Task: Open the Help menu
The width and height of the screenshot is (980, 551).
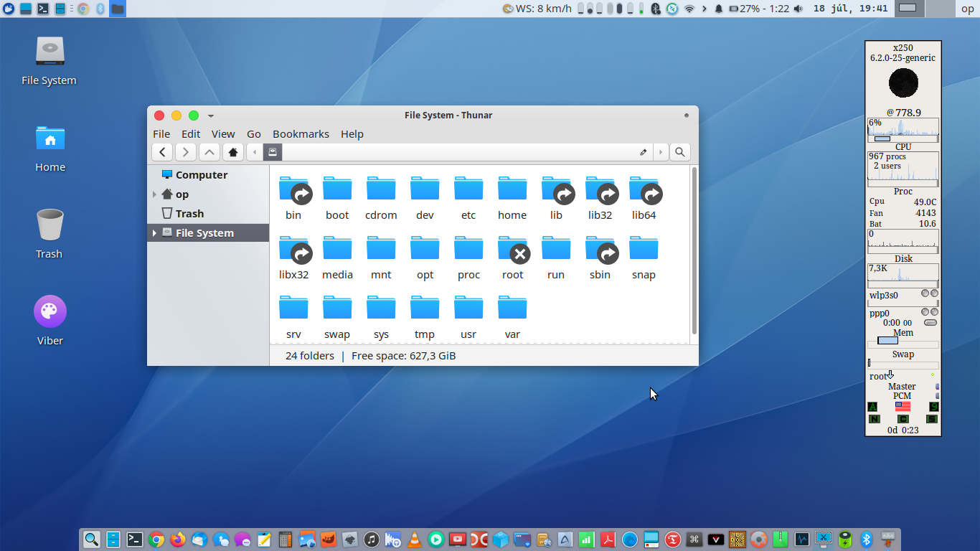Action: (x=352, y=134)
